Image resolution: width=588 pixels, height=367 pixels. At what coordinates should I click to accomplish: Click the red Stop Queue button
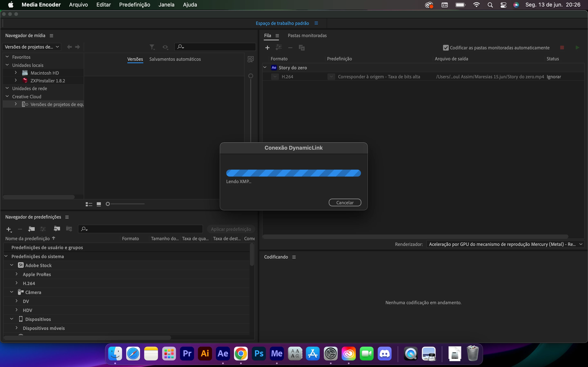562,48
